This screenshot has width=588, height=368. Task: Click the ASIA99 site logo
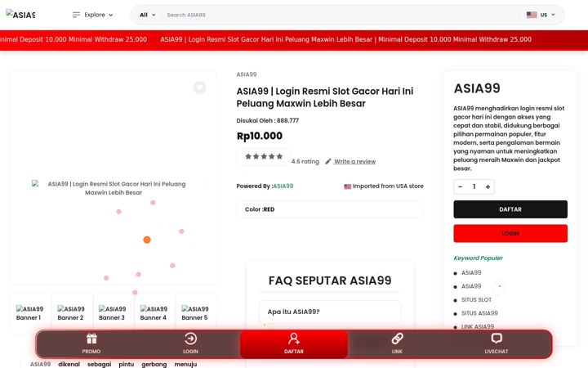[20, 15]
